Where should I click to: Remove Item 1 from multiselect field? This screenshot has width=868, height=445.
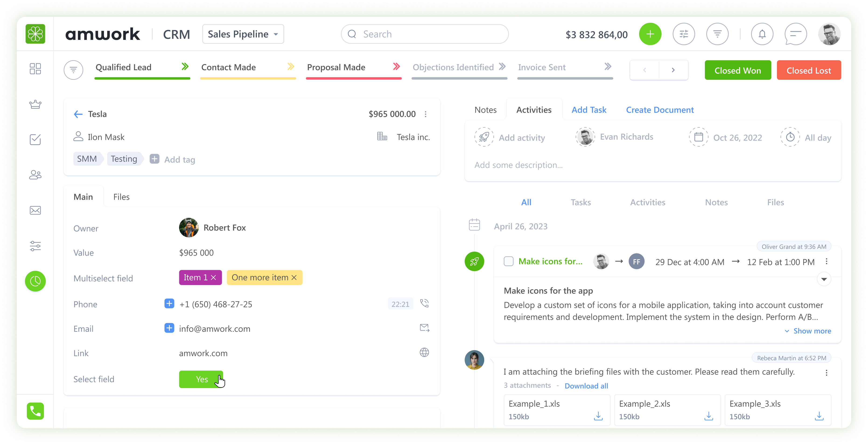[x=213, y=278]
